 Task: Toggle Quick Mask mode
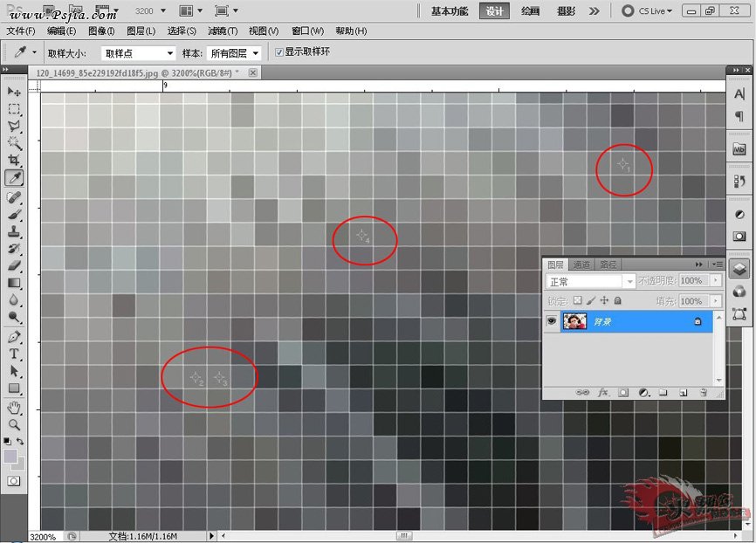14,481
